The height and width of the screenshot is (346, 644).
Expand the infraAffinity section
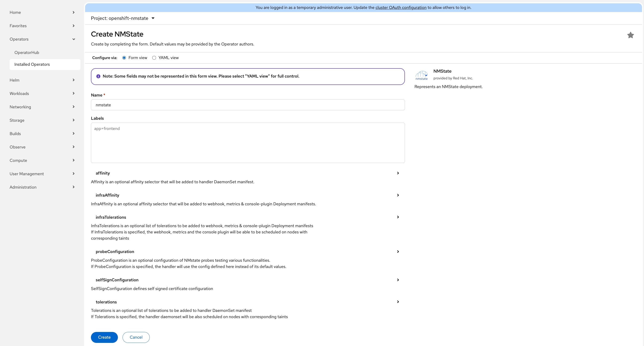248,195
